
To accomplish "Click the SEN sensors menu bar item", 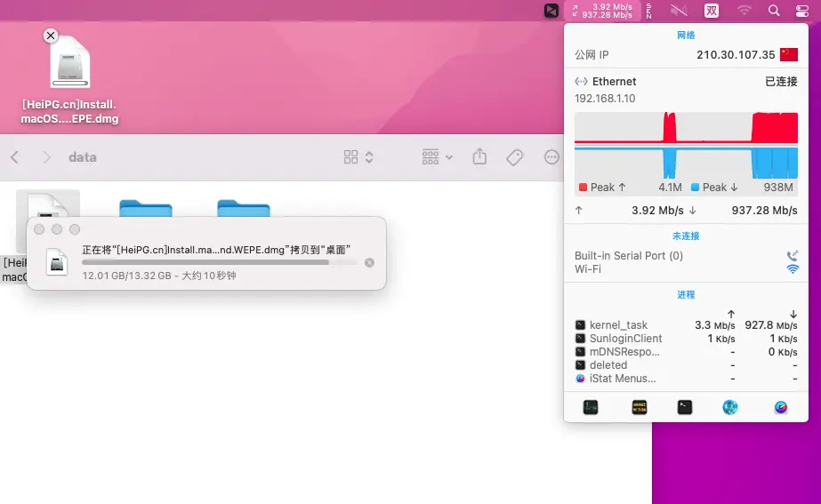I will pyautogui.click(x=648, y=11).
